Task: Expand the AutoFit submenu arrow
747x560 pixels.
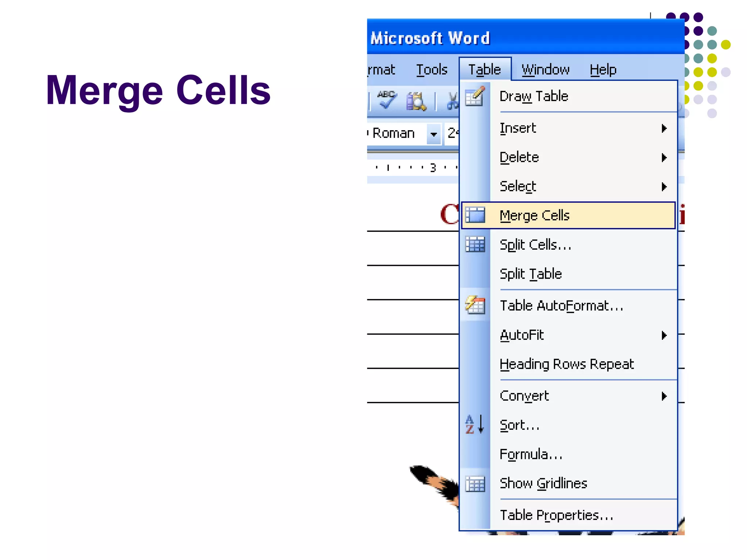Action: pos(664,335)
